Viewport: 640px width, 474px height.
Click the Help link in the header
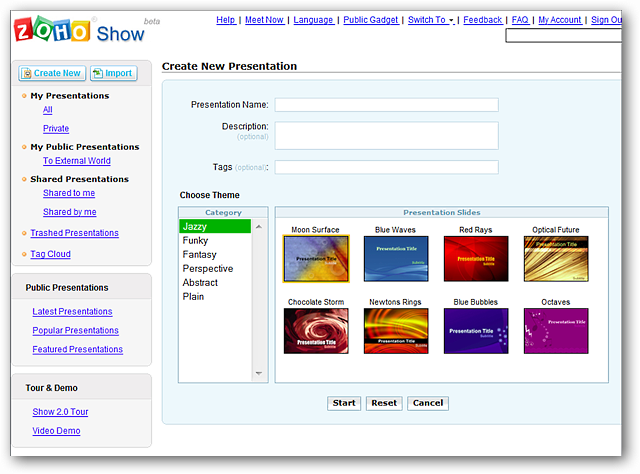226,20
